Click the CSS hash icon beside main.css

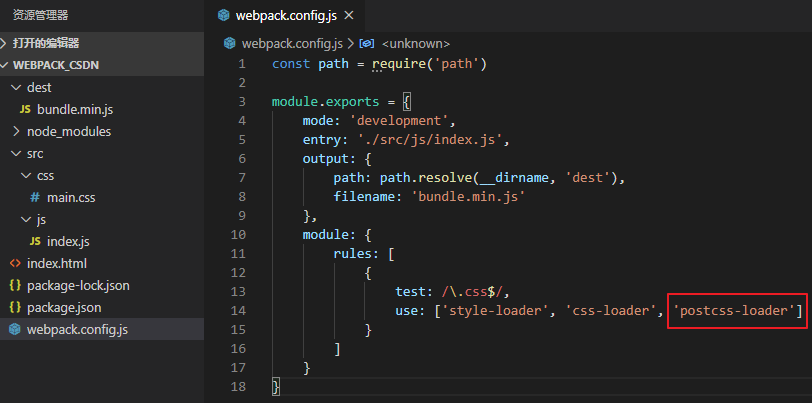tap(35, 197)
